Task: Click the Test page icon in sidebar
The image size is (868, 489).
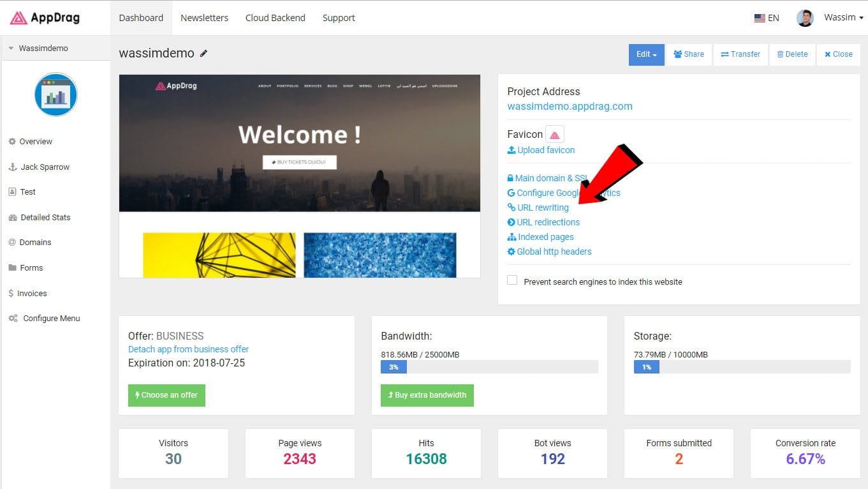Action: click(x=12, y=192)
